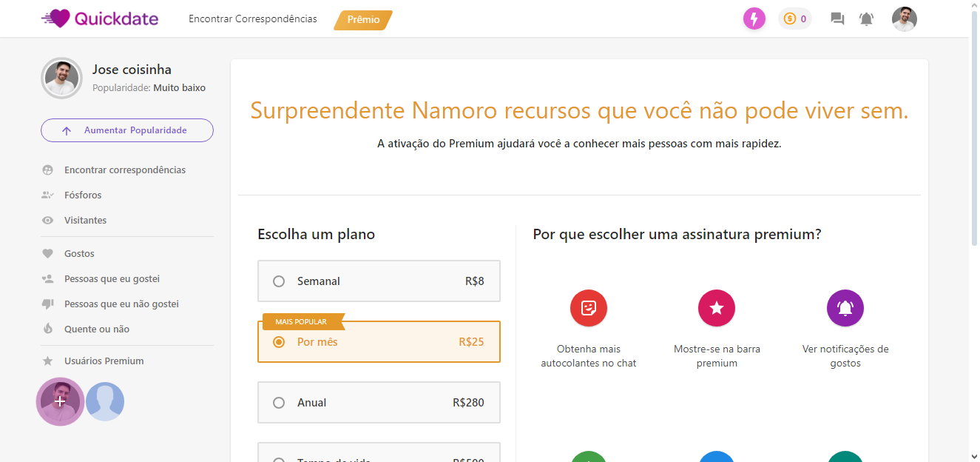This screenshot has width=980, height=462.
Task: Open the notifications bell icon
Action: click(x=866, y=19)
